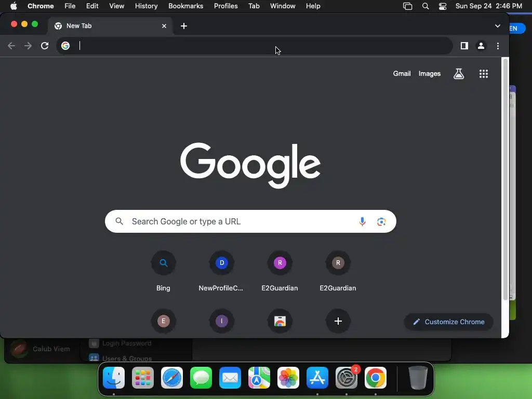Add a new shortcut tile

pos(338,321)
